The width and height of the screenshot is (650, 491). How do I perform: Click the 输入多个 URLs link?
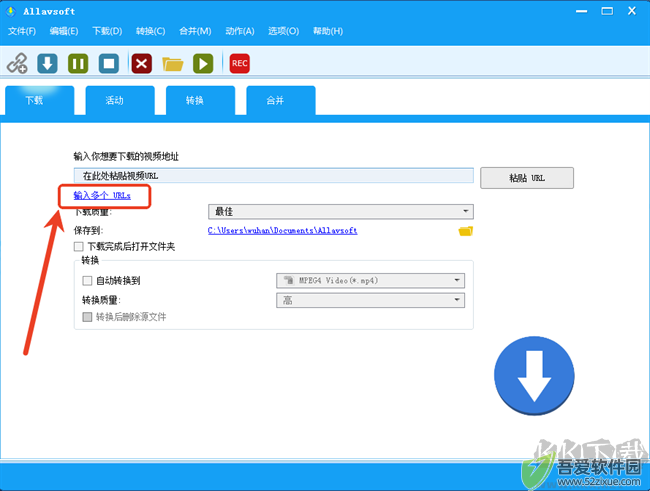102,195
